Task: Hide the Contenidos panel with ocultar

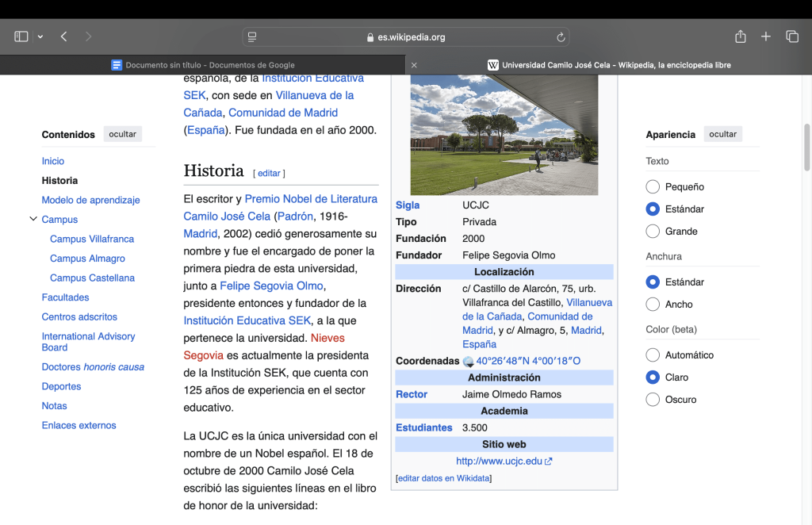Action: (x=122, y=134)
